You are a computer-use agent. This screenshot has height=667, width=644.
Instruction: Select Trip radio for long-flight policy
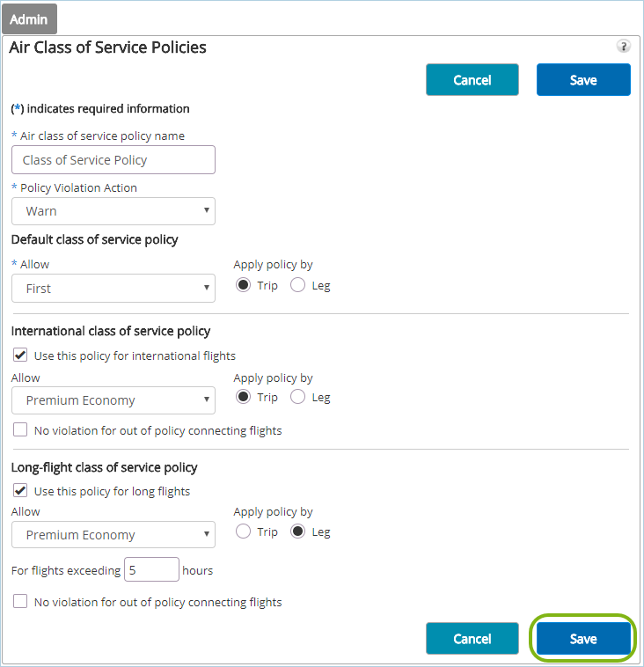coord(244,531)
